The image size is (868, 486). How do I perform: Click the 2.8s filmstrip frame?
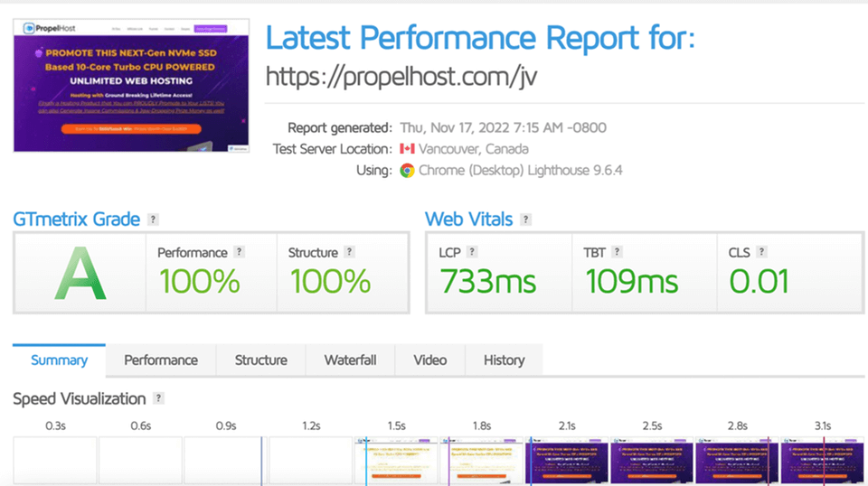point(738,461)
